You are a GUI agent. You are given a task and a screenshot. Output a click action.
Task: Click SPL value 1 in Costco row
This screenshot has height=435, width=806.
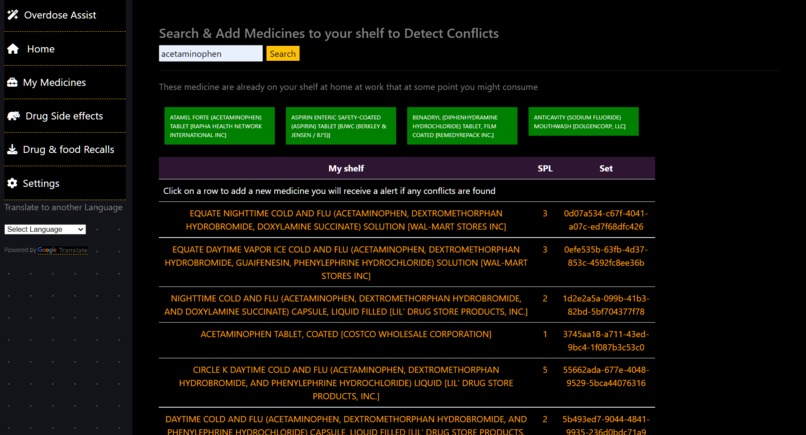pos(545,334)
